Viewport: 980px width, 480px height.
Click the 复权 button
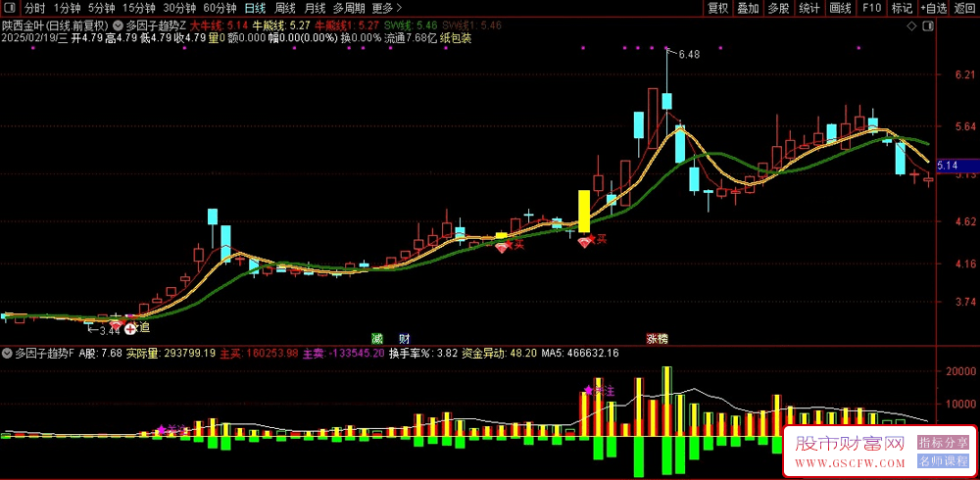click(x=717, y=8)
